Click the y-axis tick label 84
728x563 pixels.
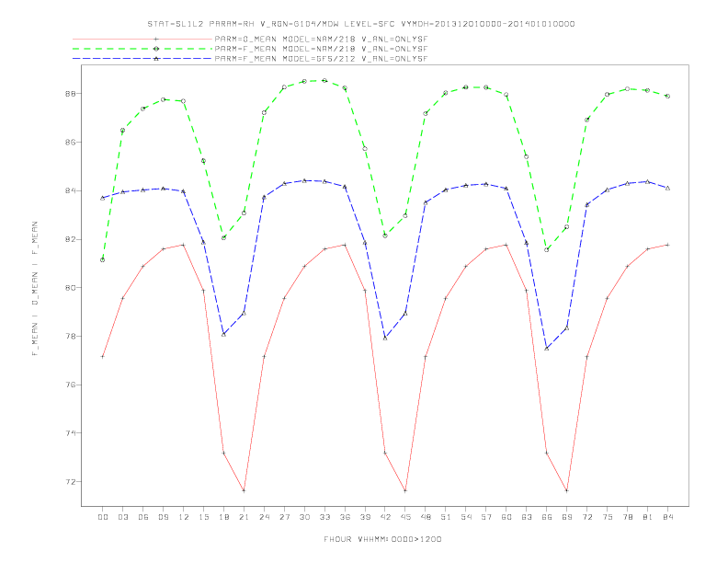(x=71, y=191)
